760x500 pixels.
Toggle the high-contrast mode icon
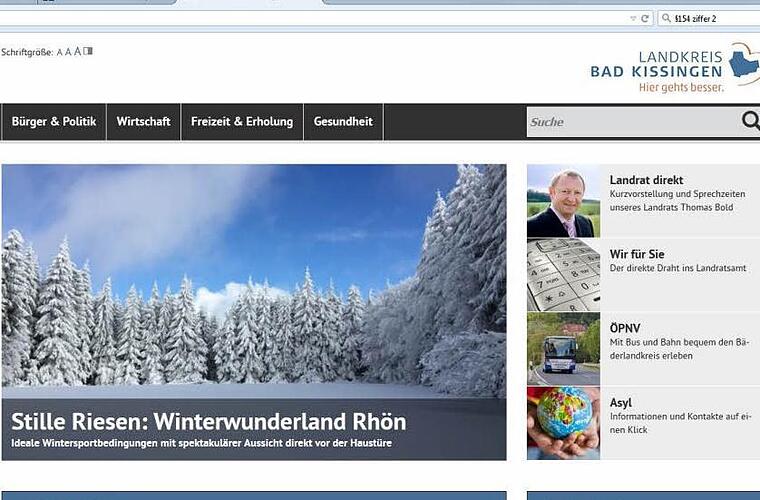click(88, 51)
